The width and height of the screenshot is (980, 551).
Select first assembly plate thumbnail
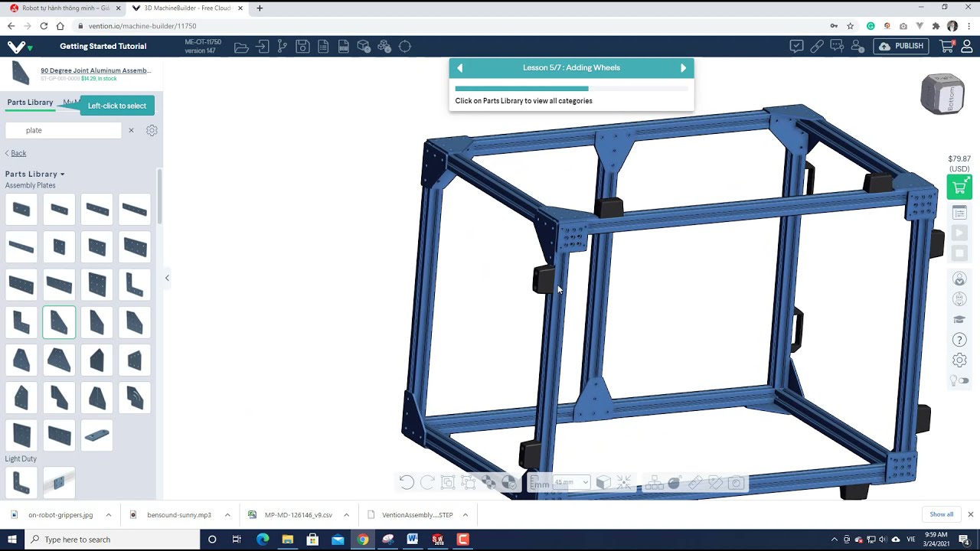tap(21, 210)
